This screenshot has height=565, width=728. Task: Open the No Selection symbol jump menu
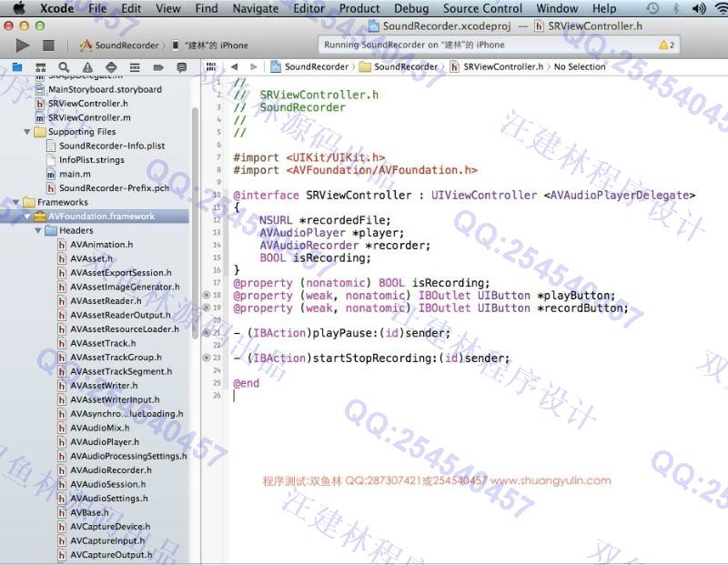[580, 66]
